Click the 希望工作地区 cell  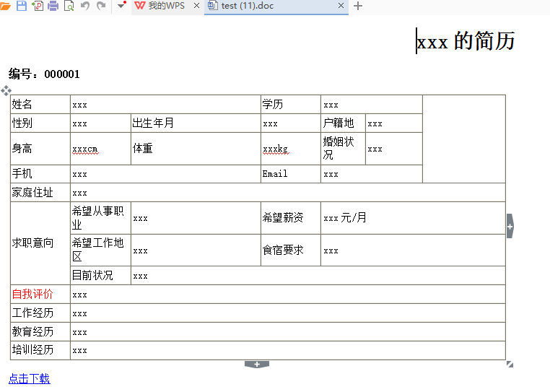tap(100, 251)
